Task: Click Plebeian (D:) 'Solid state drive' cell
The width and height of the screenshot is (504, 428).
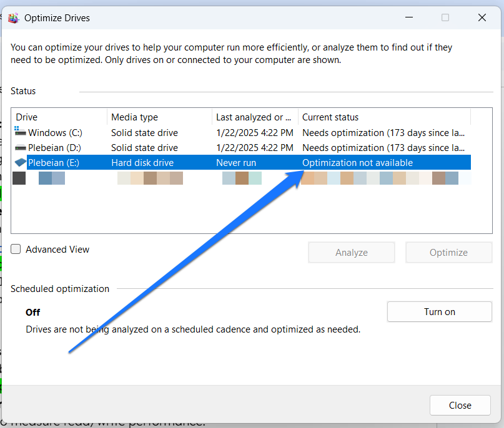Action: pos(144,148)
